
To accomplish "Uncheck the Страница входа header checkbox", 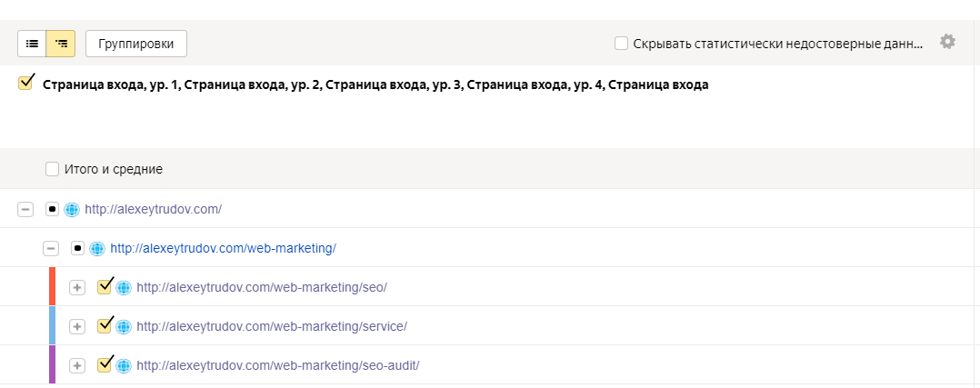I will [25, 84].
